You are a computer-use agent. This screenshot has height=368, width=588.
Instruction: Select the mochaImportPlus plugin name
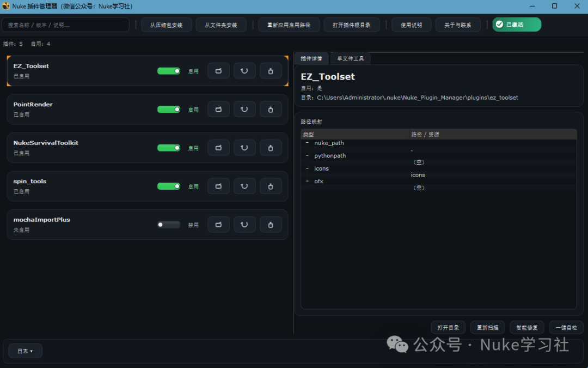tap(41, 220)
